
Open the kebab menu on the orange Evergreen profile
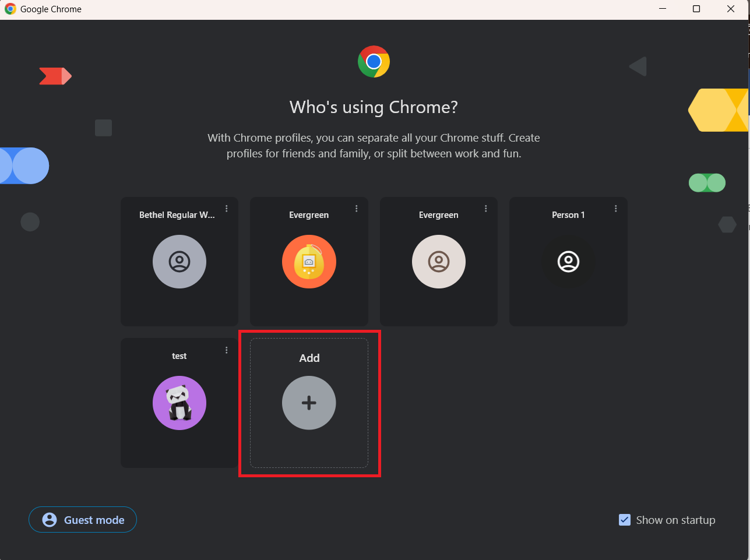(x=356, y=208)
